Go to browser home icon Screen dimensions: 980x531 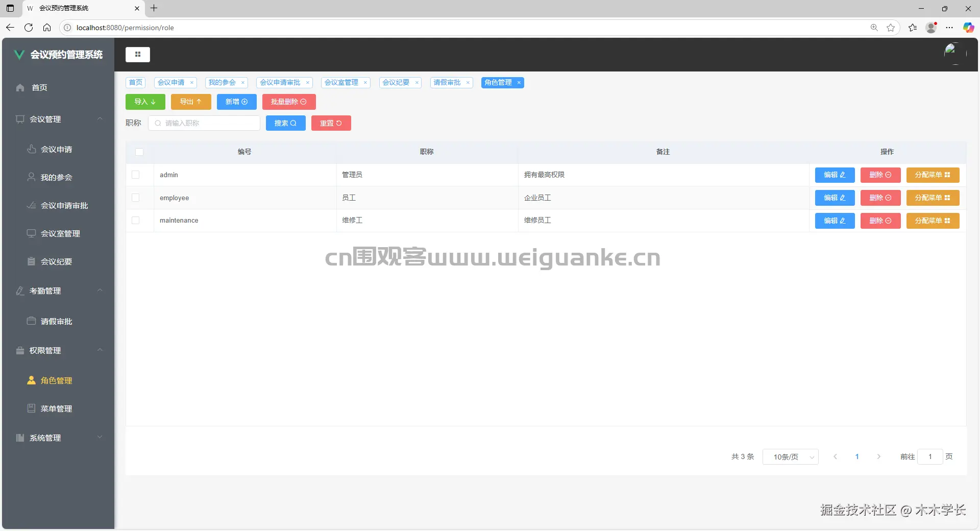tap(47, 28)
